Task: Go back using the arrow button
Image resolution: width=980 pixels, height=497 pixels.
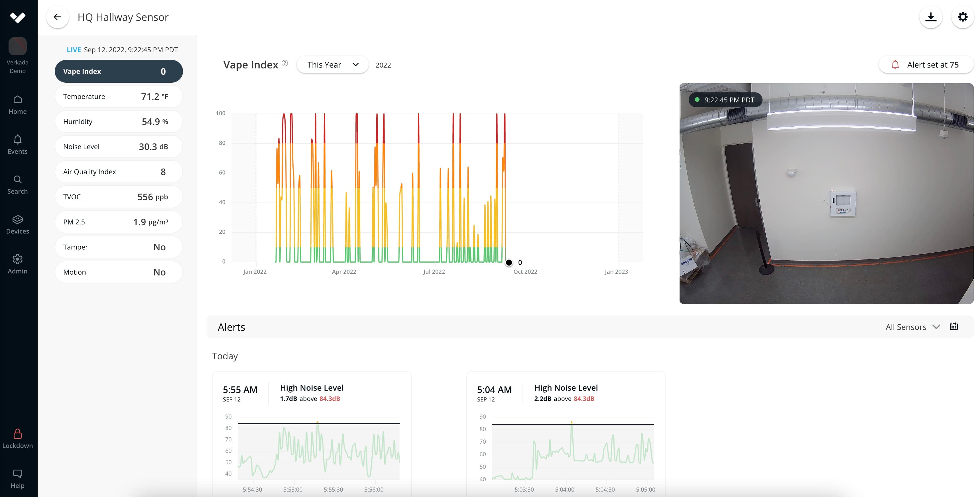Action: click(58, 17)
